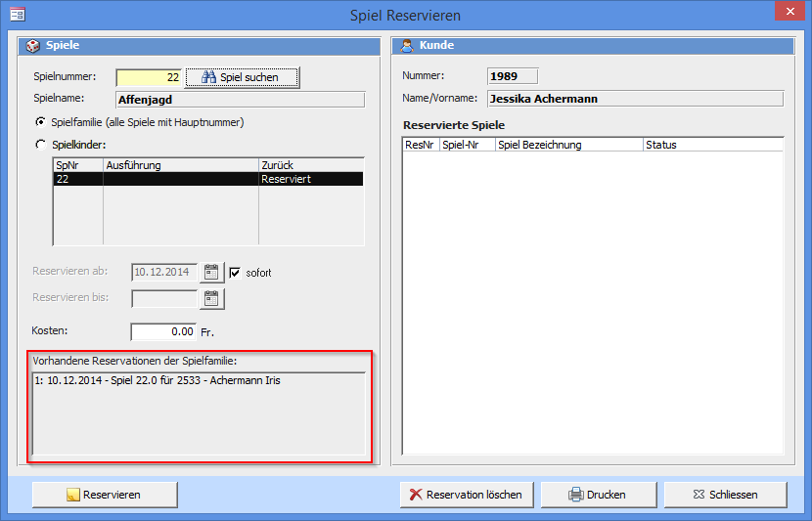Click the Drucken button
812x521 pixels.
(599, 495)
